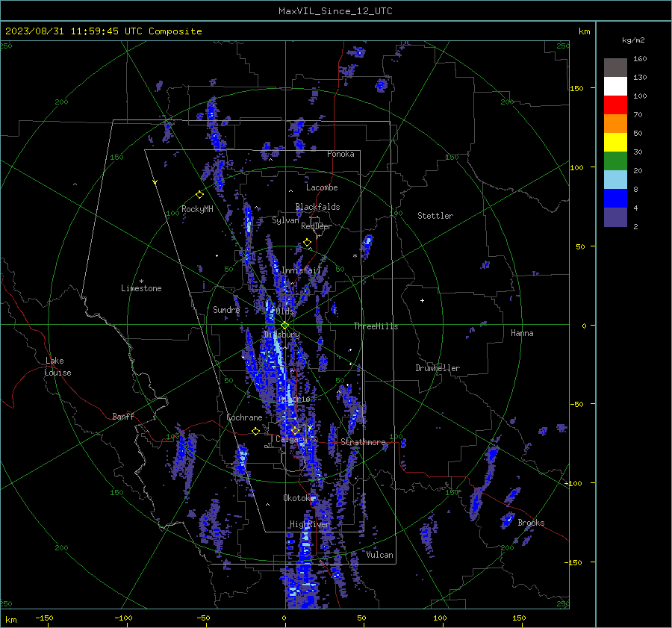Click the ThreeHills city label

[x=376, y=326]
